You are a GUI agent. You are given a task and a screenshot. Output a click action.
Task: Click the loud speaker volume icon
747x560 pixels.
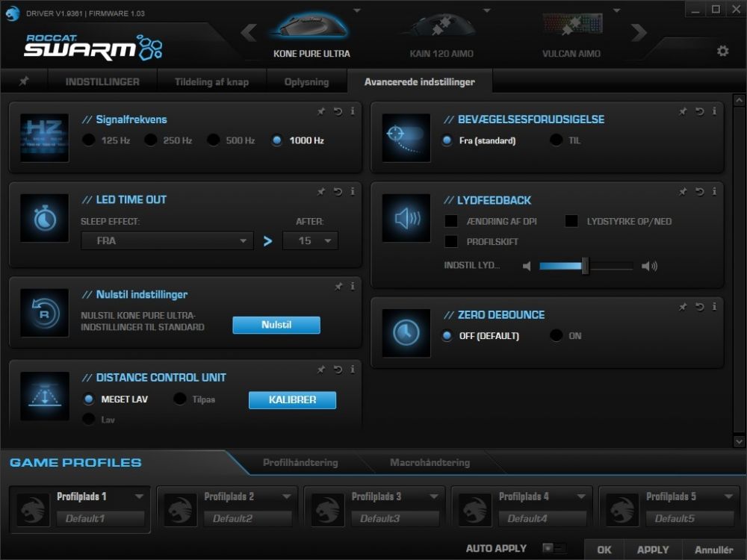pyautogui.click(x=649, y=267)
